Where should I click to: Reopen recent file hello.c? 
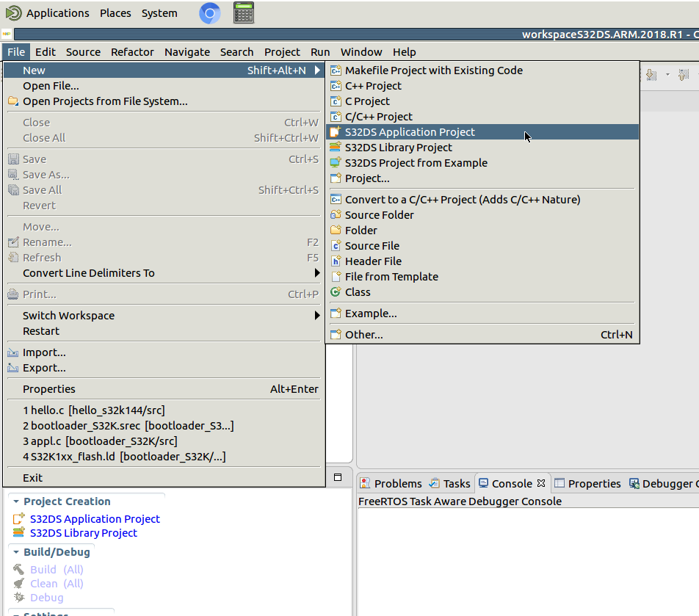pyautogui.click(x=164, y=410)
